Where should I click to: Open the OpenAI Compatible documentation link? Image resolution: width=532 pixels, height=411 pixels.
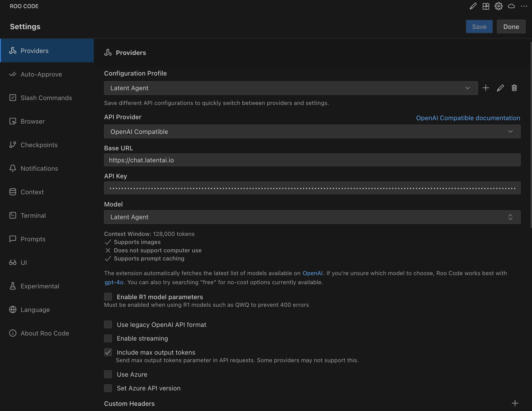[468, 118]
